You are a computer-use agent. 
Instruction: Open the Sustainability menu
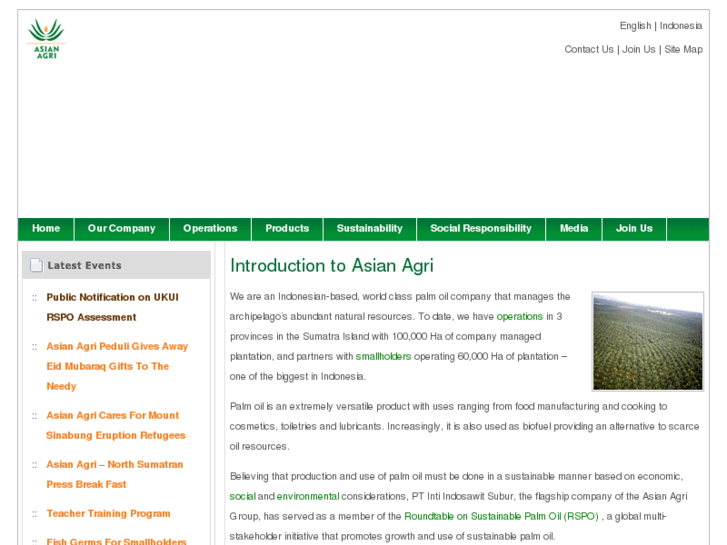[x=370, y=229]
